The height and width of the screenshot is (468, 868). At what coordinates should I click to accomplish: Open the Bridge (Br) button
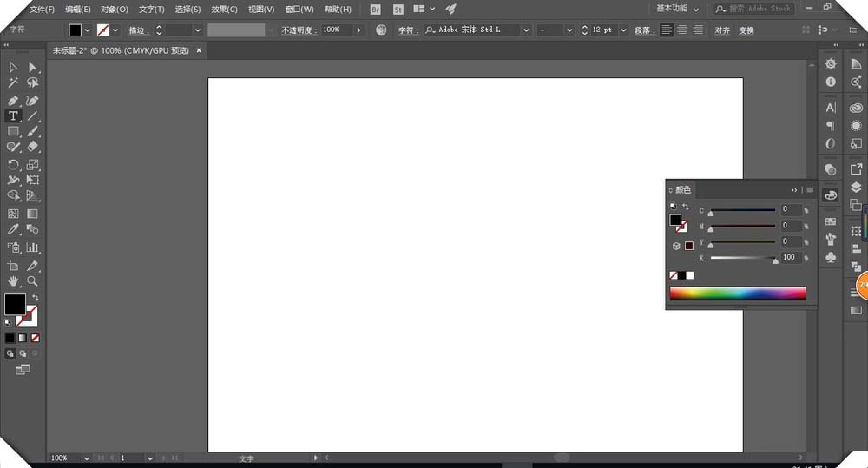(375, 10)
